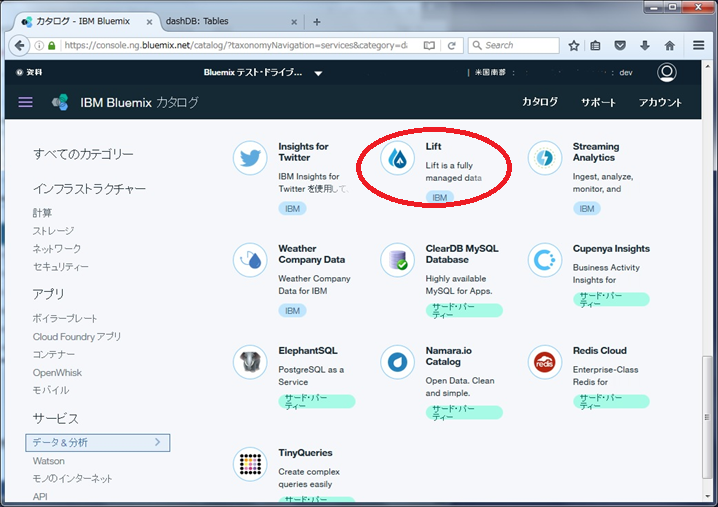The height and width of the screenshot is (507, 718).
Task: Expand the データ＆分析 category chevron
Action: click(x=157, y=442)
